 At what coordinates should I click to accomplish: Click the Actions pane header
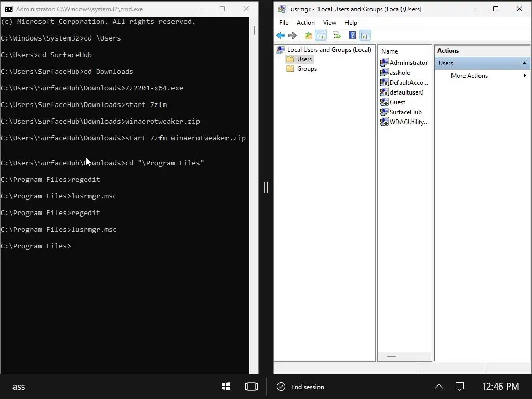point(483,51)
